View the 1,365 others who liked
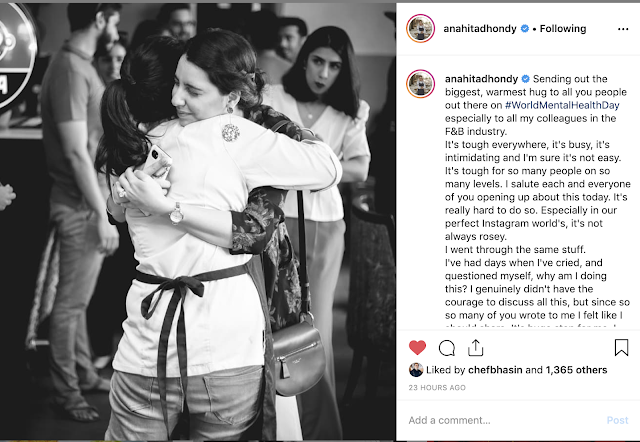Screen dimensions: 640x442 click(576, 370)
